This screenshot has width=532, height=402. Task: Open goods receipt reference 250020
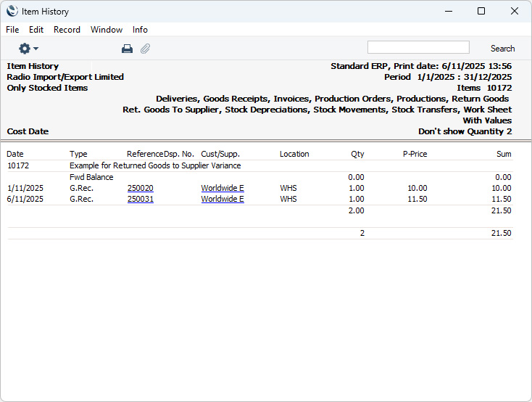(x=141, y=188)
